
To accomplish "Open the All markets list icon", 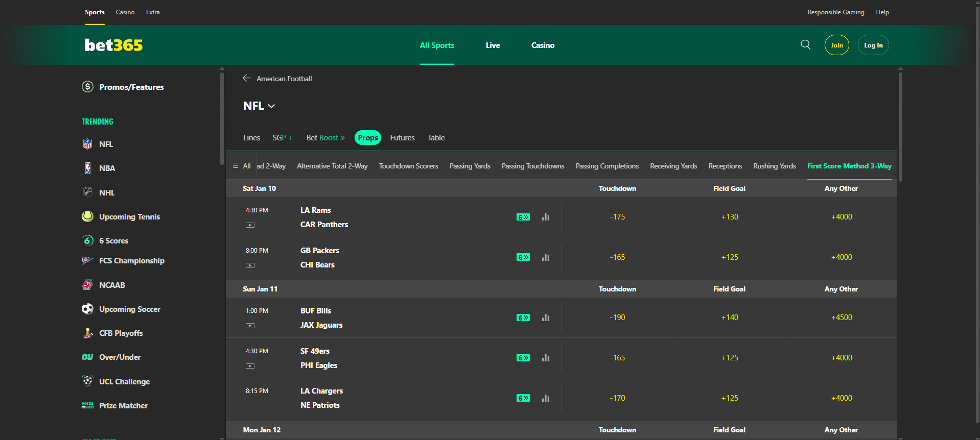I will [x=236, y=166].
